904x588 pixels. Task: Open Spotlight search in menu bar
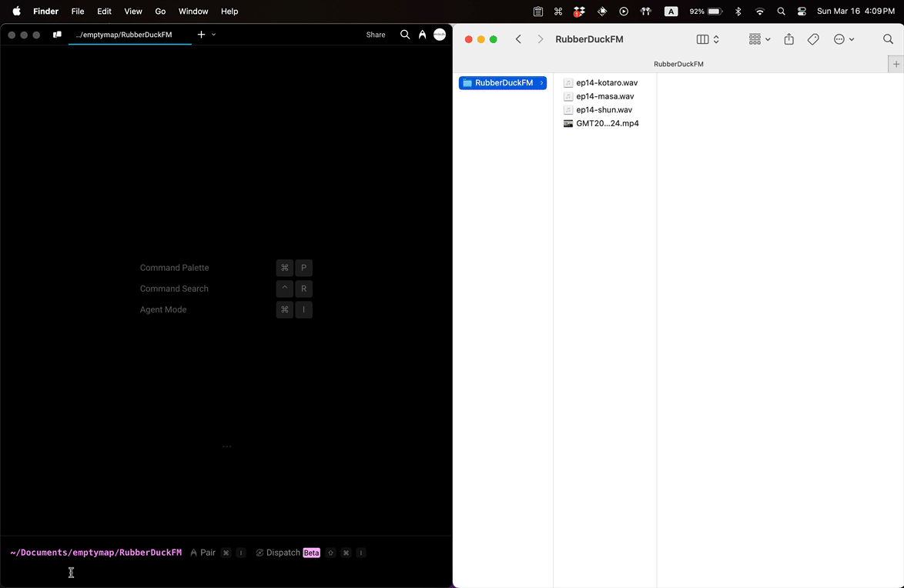(782, 11)
